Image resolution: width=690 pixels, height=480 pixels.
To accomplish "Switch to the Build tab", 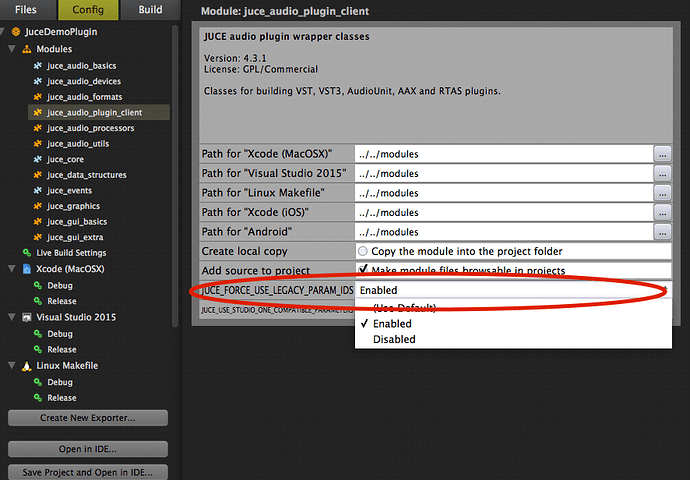I will [150, 10].
